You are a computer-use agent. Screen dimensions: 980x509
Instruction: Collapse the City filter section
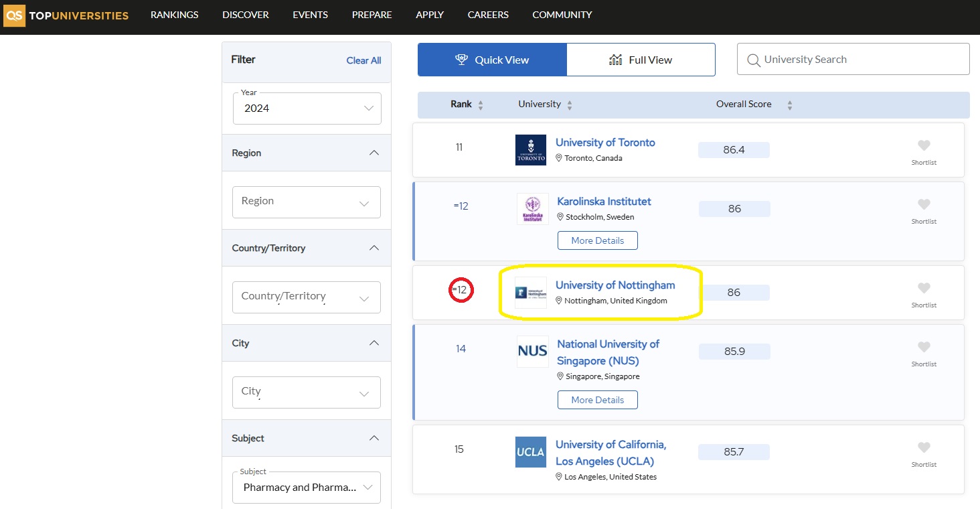click(x=374, y=343)
